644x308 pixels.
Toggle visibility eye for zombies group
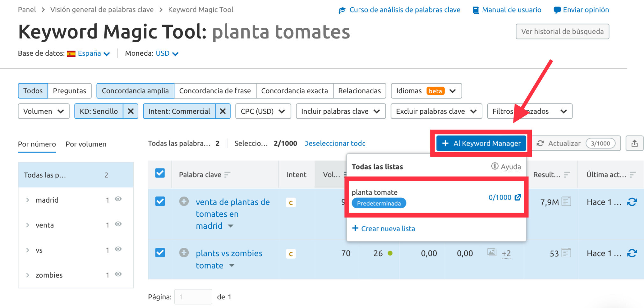pos(118,274)
